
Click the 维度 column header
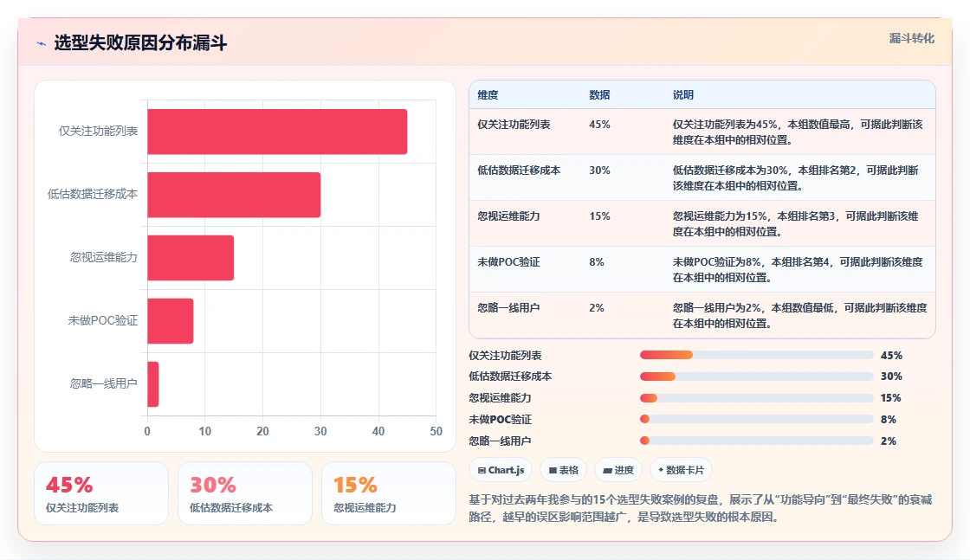point(488,94)
